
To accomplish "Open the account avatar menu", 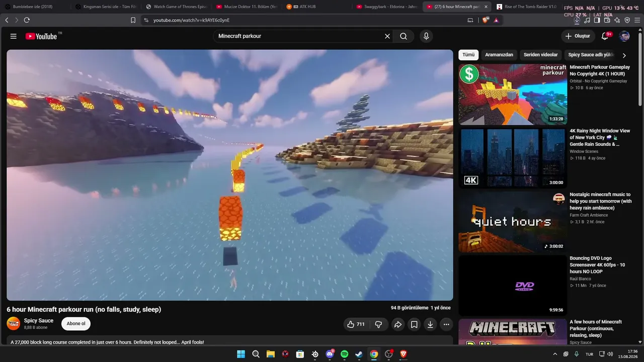I will 624,36.
